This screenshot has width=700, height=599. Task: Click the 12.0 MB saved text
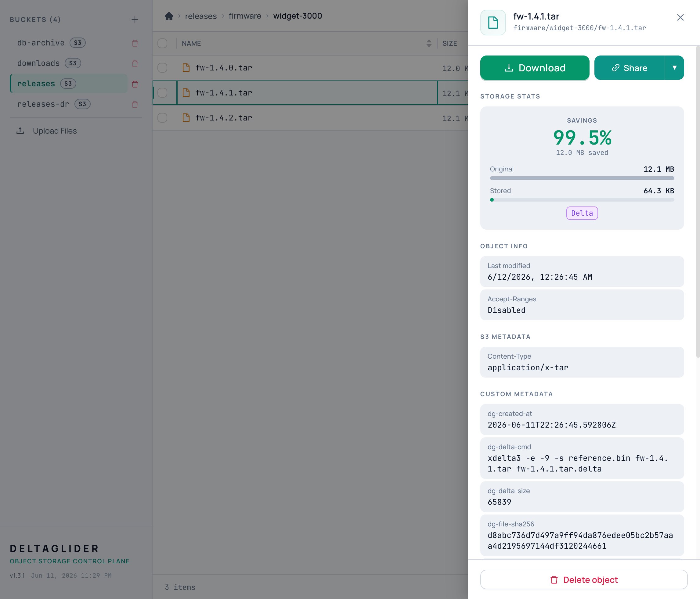point(582,152)
